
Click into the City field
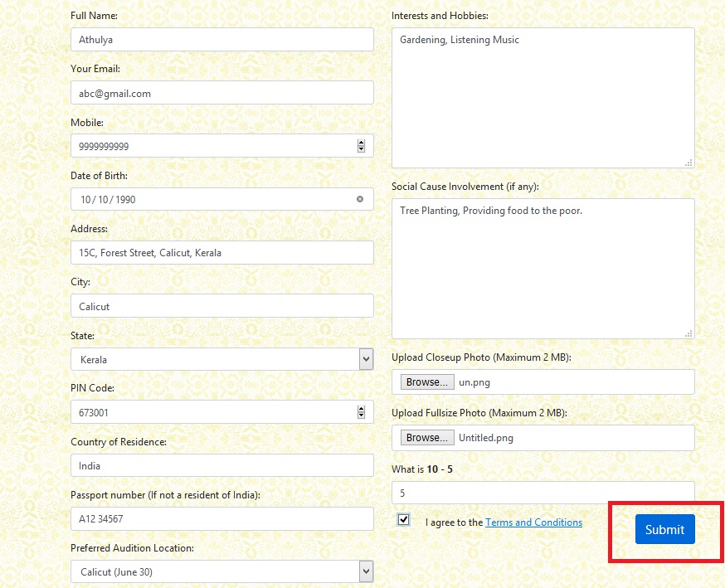(221, 306)
